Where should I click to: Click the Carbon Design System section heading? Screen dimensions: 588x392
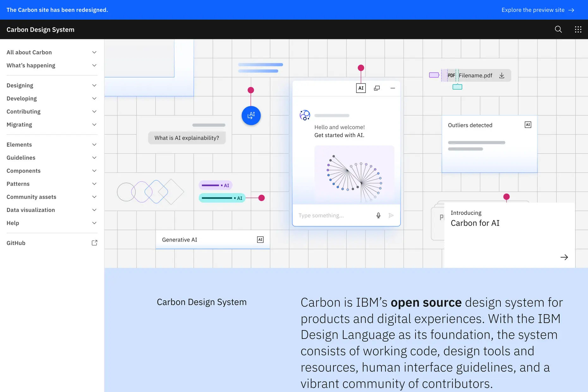tap(202, 302)
